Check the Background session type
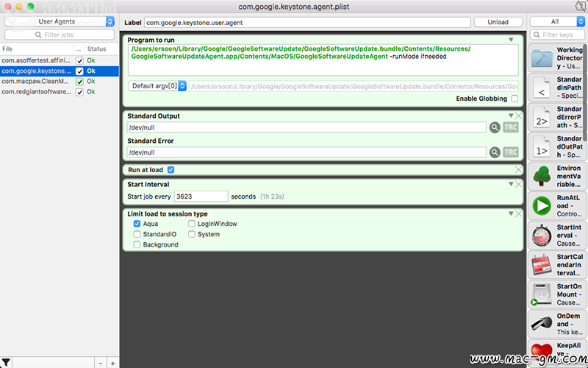Image resolution: width=588 pixels, height=368 pixels. click(x=137, y=244)
